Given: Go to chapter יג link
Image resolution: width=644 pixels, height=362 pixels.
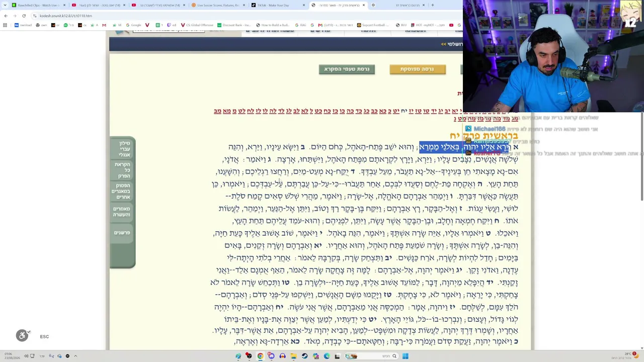Looking at the screenshot, I should tap(441, 111).
